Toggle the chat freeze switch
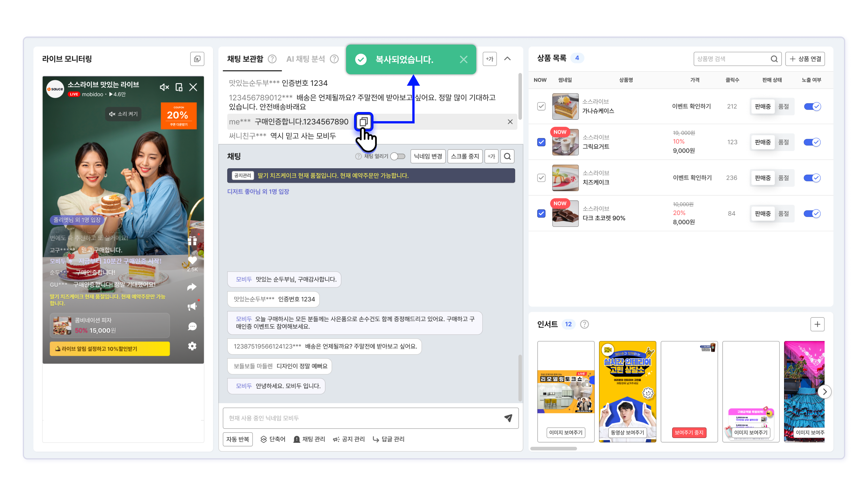Image resolution: width=868 pixels, height=496 pixels. pyautogui.click(x=397, y=156)
